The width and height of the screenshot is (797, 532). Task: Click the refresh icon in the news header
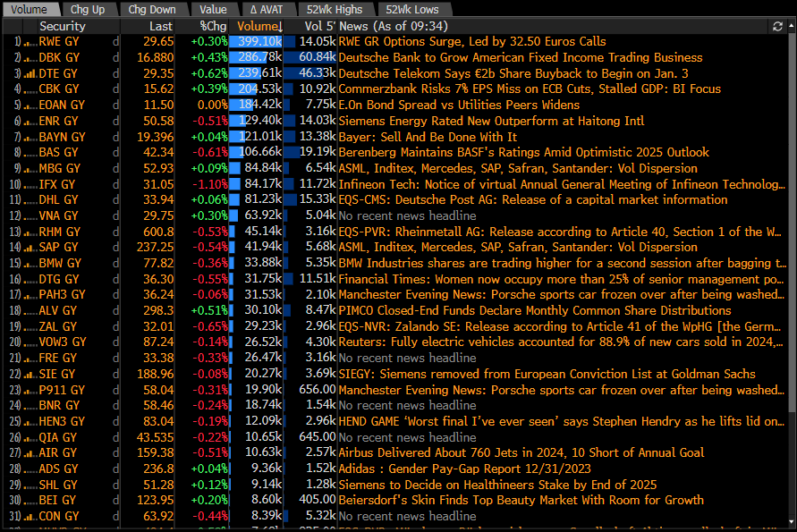[x=777, y=27]
